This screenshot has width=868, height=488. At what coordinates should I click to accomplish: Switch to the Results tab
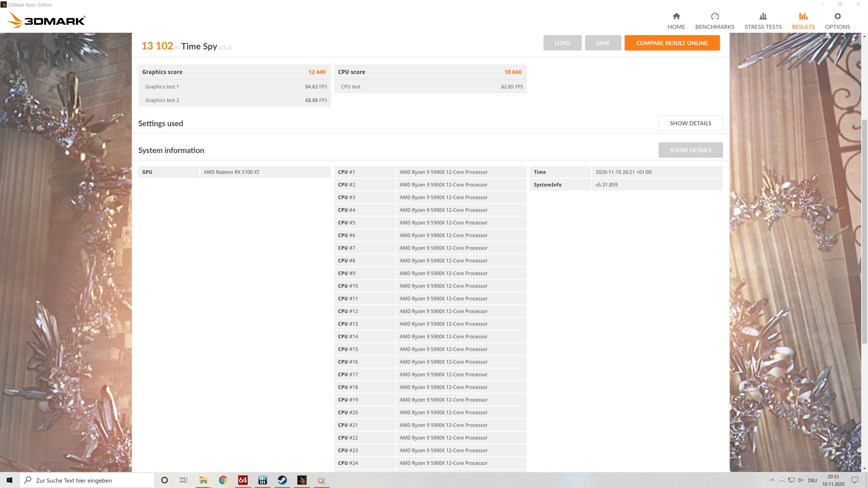803,21
